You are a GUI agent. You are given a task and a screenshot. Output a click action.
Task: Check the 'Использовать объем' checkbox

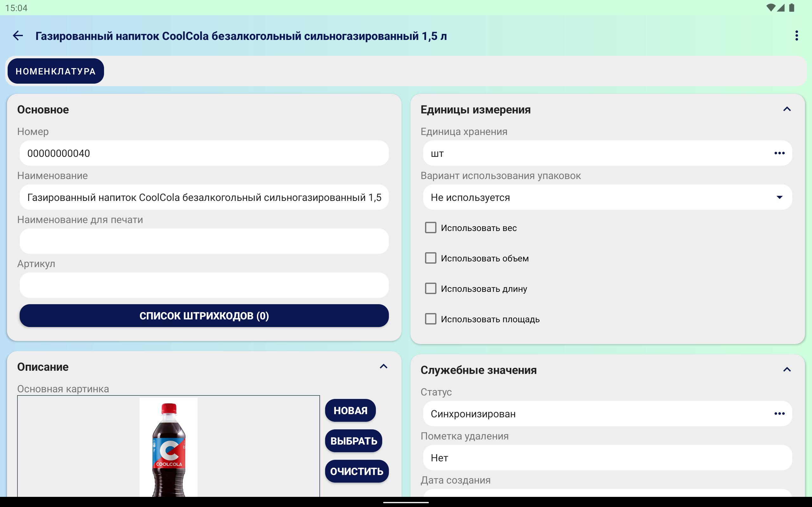[430, 258]
